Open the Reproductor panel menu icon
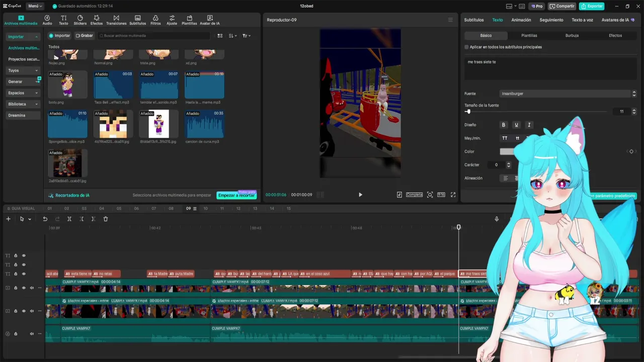This screenshot has width=644, height=362. 450,20
